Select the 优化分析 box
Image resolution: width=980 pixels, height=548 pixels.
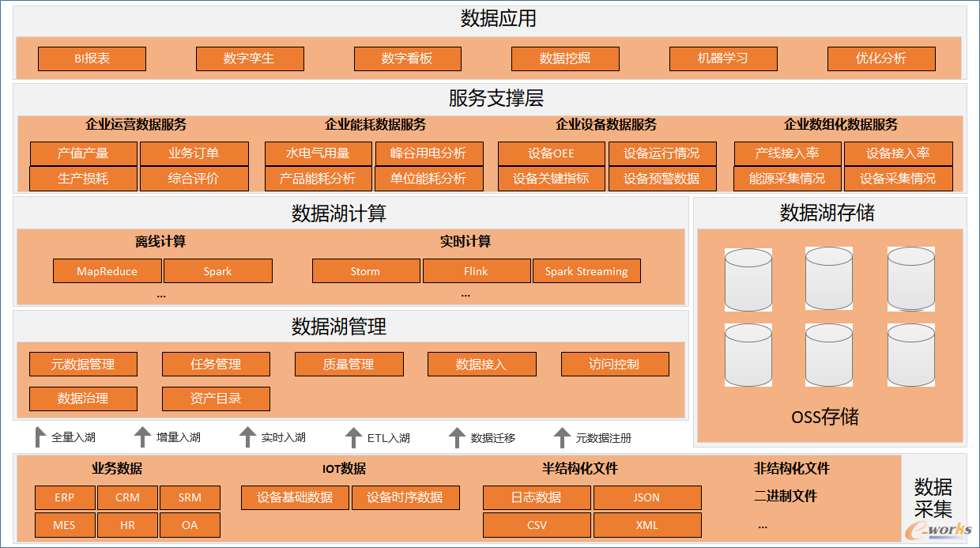(881, 59)
